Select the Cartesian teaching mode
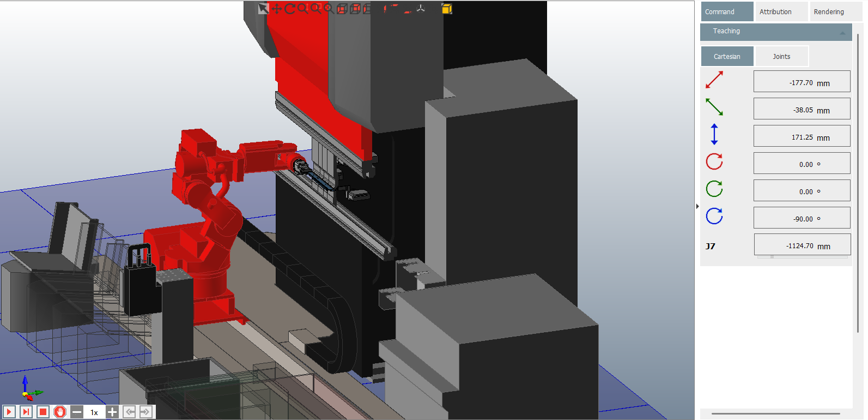The width and height of the screenshot is (868, 420). (x=727, y=56)
